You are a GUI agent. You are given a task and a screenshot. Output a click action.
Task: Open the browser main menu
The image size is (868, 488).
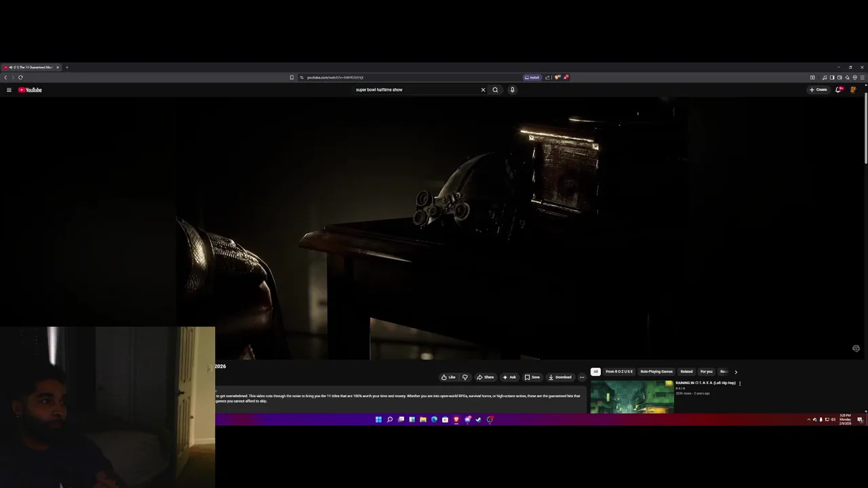coord(862,77)
